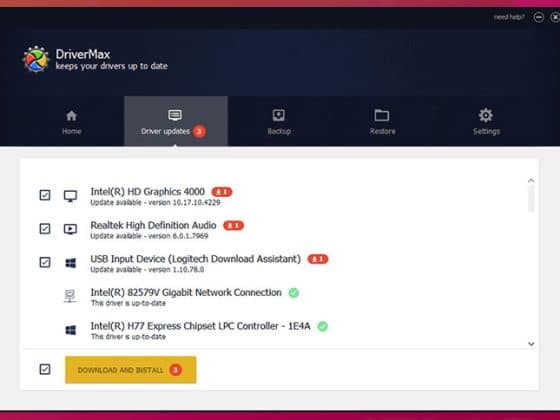
Task: Click 'This driver is up-to-date' under H77 Chipset
Action: coord(128,337)
